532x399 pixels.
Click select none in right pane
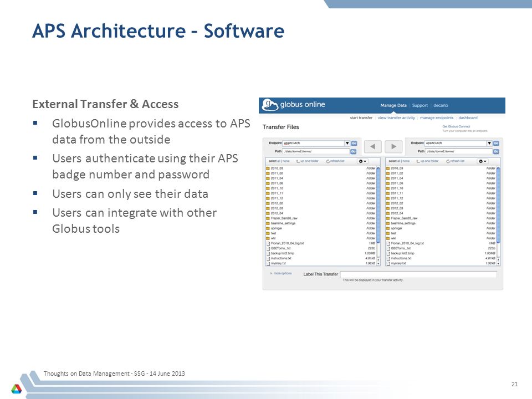tap(406, 161)
